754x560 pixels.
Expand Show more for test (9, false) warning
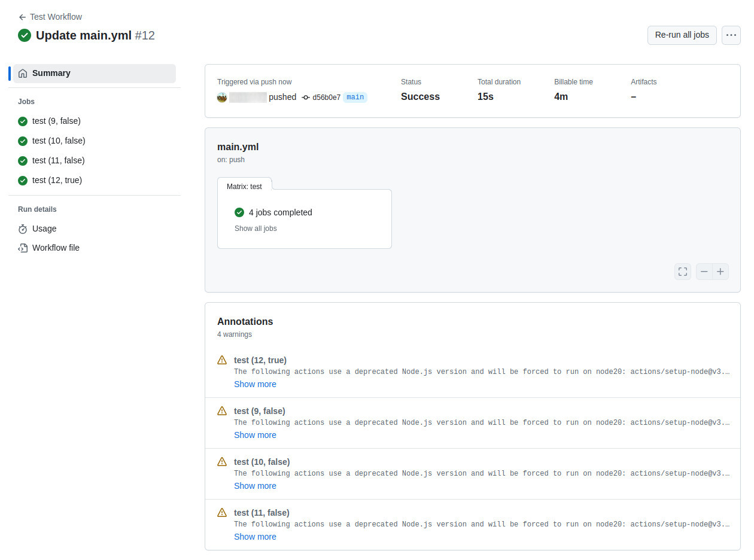[x=255, y=435]
